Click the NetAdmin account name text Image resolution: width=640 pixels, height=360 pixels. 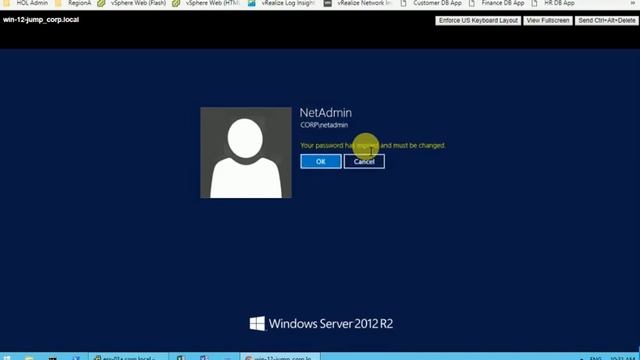click(x=326, y=113)
